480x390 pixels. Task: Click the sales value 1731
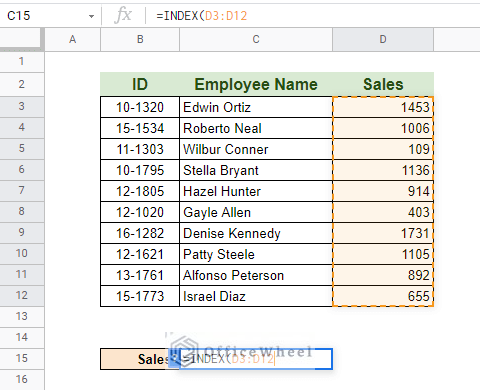coord(383,233)
